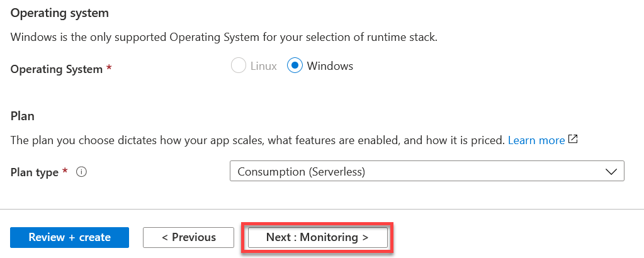The width and height of the screenshot is (644, 258).
Task: Choose the Windows option label text
Action: coord(330,65)
